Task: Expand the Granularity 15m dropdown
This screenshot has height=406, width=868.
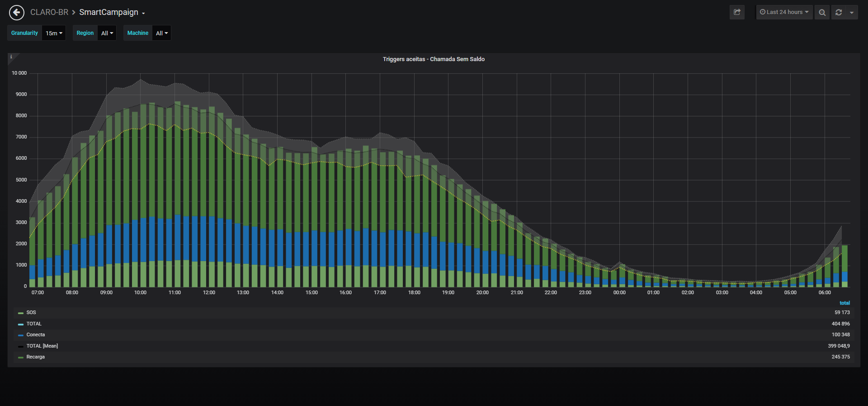Action: (54, 33)
